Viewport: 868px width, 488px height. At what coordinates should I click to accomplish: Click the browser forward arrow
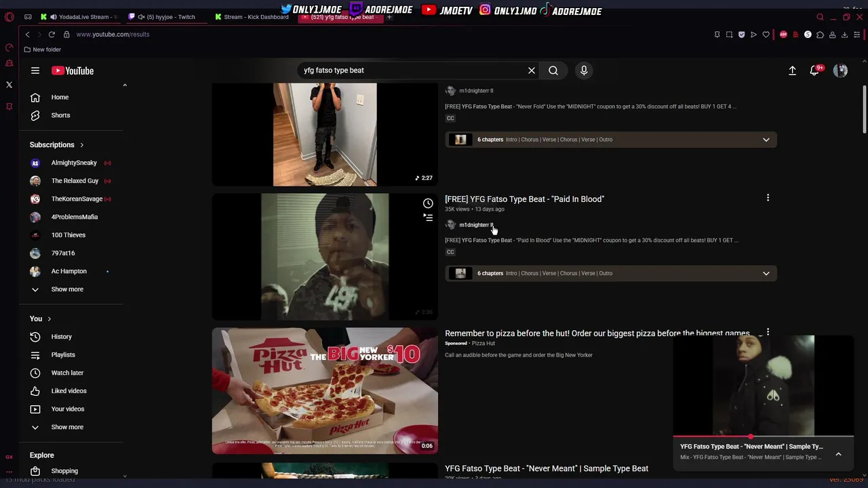click(40, 34)
